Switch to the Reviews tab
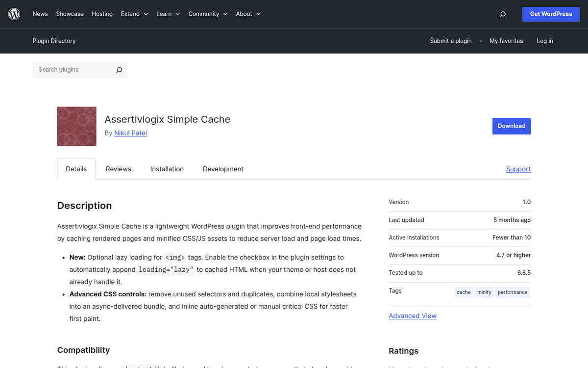588x368 pixels. [118, 169]
